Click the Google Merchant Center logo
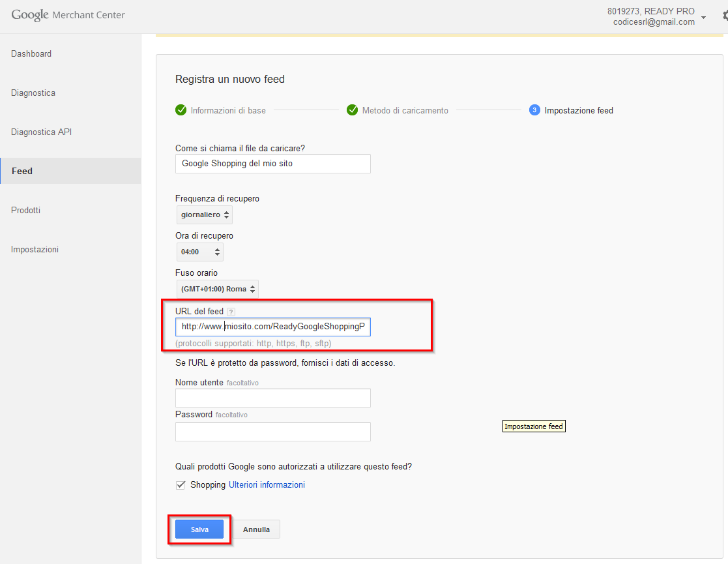 pyautogui.click(x=68, y=15)
